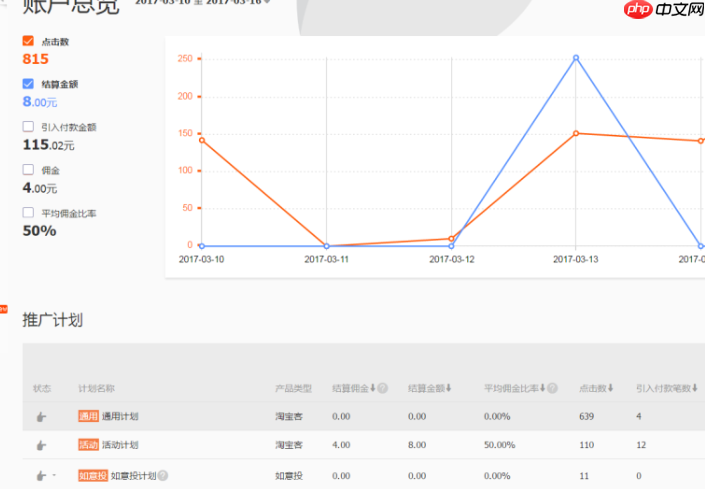Open the 如意投计划 plan link
The width and height of the screenshot is (705, 489).
tap(134, 476)
